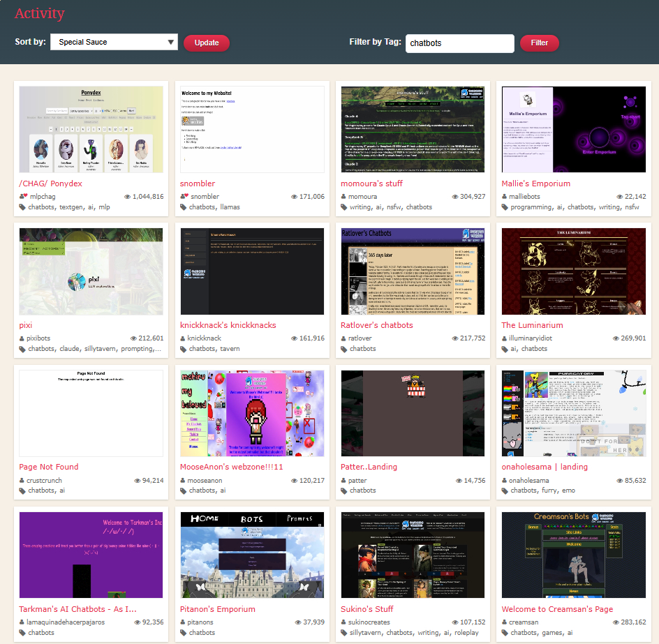Click the tag icon on crustcrunch's card
Screen dimensions: 659x644
(x=22, y=491)
